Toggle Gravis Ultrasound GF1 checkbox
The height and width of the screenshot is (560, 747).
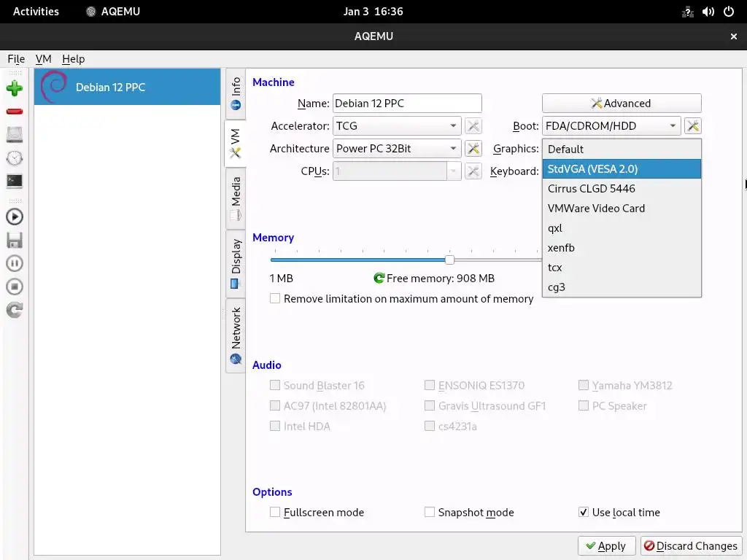point(429,405)
